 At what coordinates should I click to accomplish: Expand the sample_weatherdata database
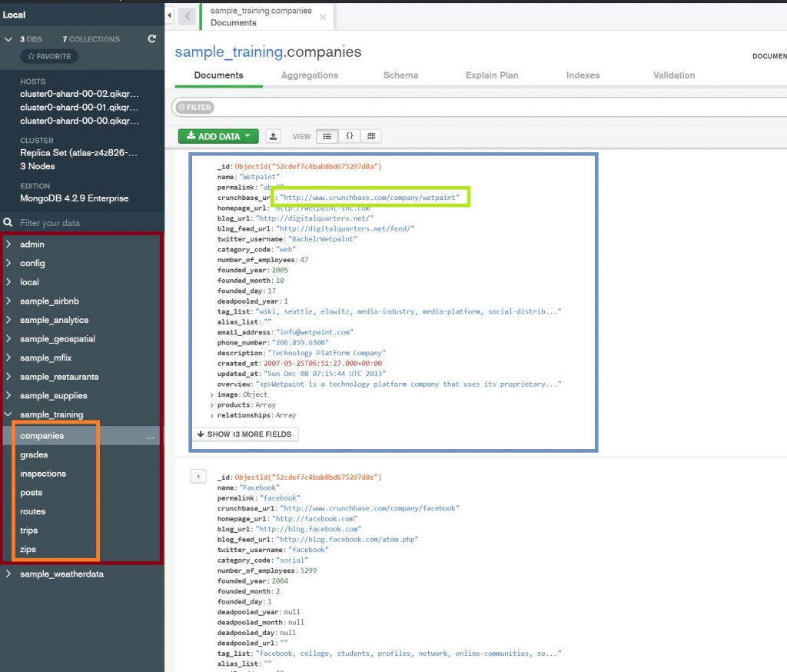coord(8,574)
